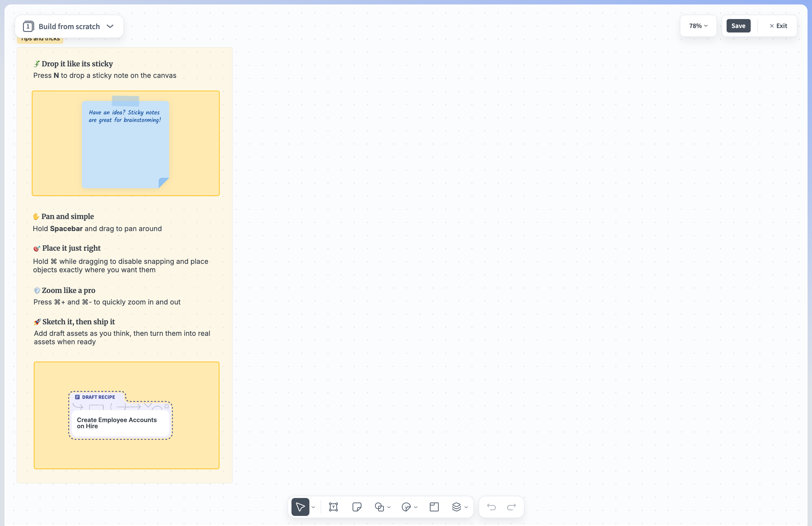The image size is (812, 526).
Task: Click the folded corner of the blue sticky note
Action: pyautogui.click(x=164, y=183)
